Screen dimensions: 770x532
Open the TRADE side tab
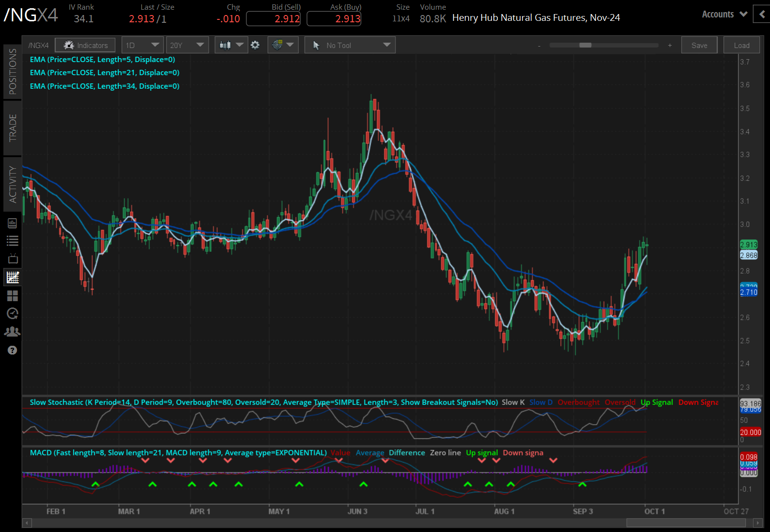tap(13, 128)
